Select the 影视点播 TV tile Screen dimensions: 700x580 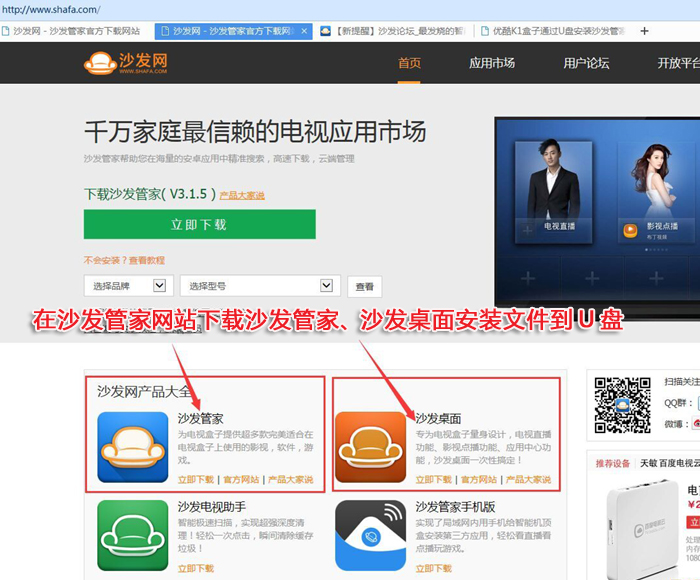(658, 192)
